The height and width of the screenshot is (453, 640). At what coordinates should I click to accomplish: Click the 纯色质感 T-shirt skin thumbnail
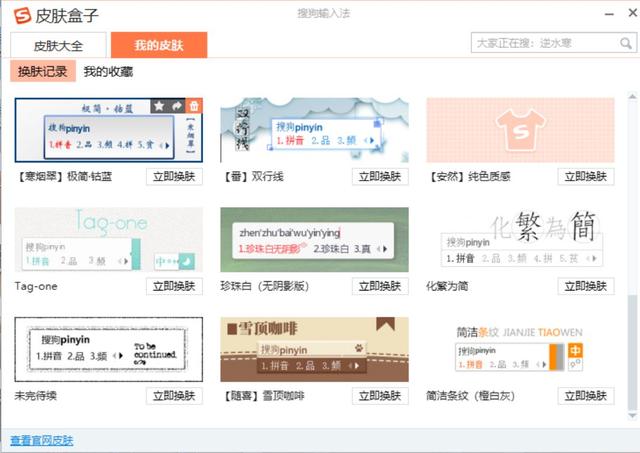pyautogui.click(x=520, y=130)
